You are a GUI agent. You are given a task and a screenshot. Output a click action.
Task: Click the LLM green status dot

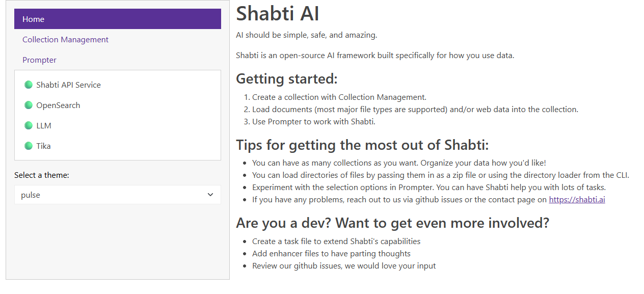point(29,125)
